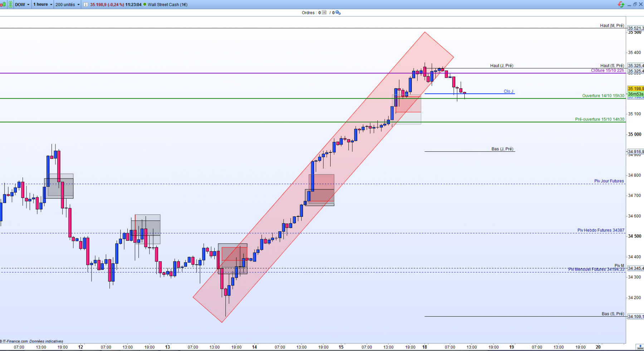The height and width of the screenshot is (351, 644).
Task: Close the chart window
Action: [640, 4]
